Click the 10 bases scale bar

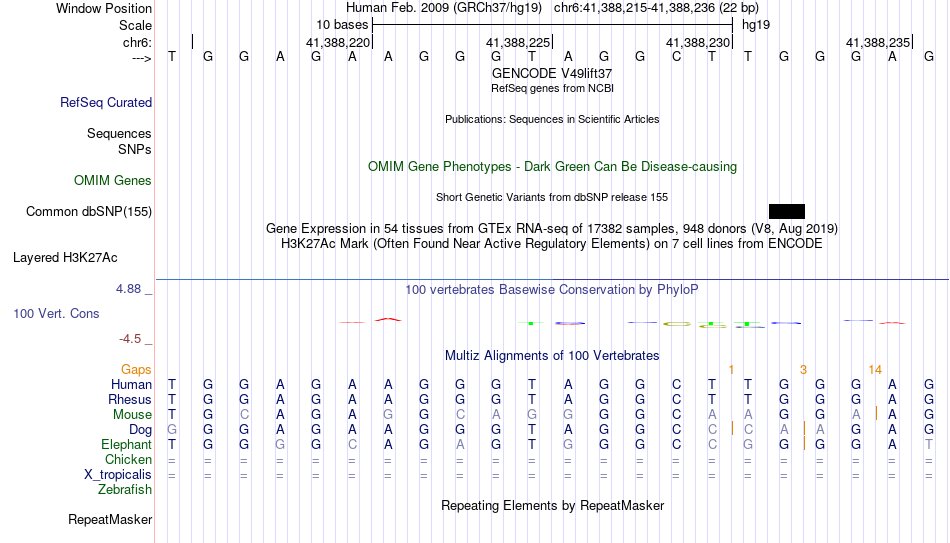(x=552, y=25)
